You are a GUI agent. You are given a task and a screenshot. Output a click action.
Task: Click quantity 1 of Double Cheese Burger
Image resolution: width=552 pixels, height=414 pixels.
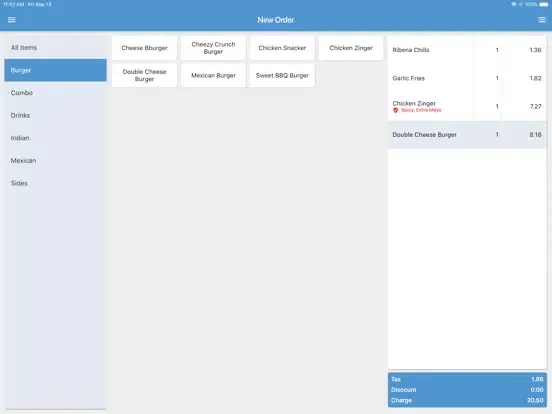(497, 135)
